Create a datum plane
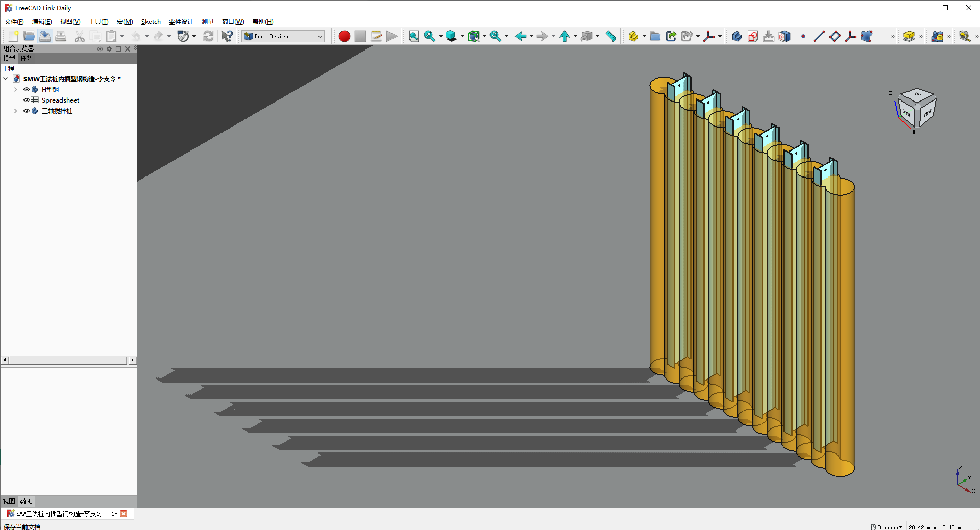Image resolution: width=980 pixels, height=530 pixels. (835, 36)
